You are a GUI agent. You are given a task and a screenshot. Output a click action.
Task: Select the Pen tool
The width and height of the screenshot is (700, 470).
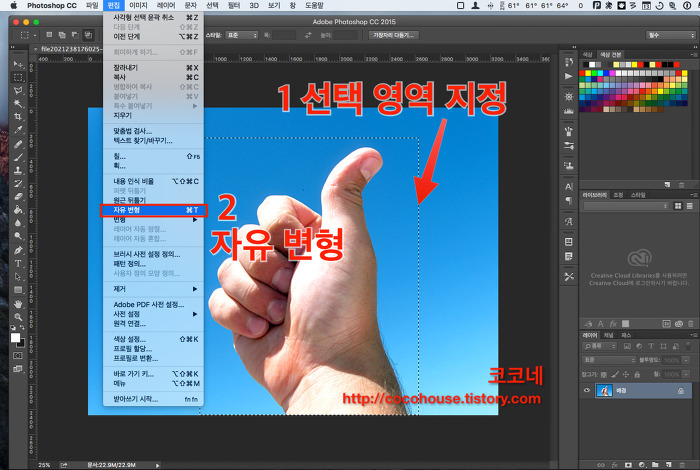click(x=18, y=250)
